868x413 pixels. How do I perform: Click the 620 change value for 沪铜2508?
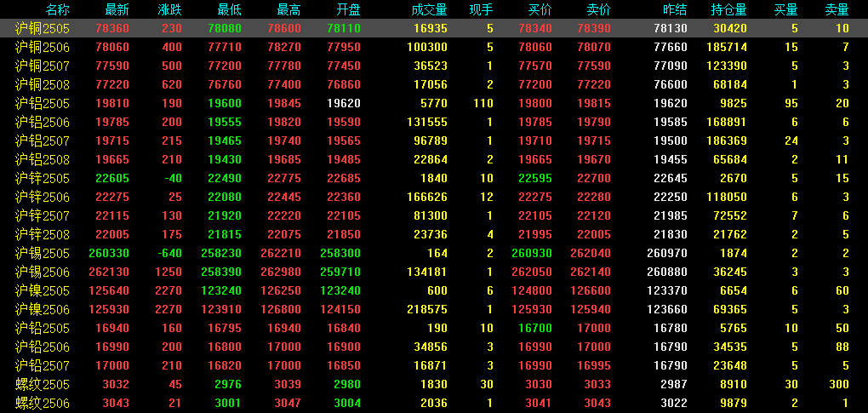point(172,84)
